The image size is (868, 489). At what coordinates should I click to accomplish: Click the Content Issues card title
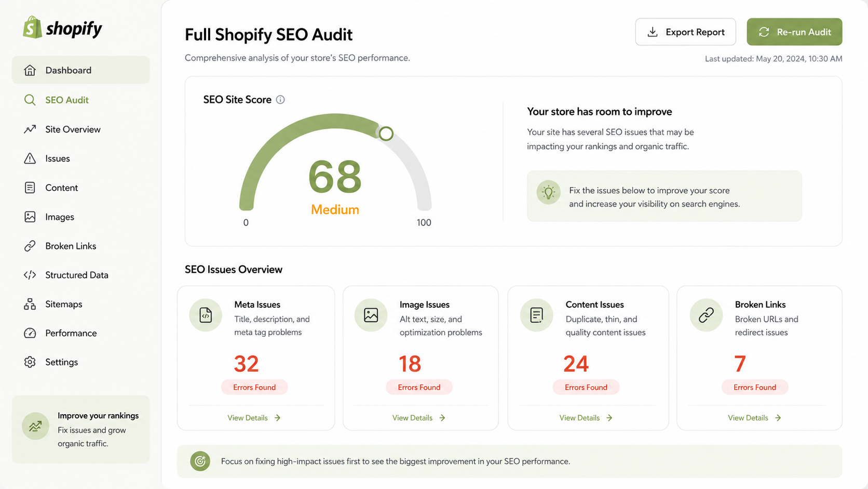pyautogui.click(x=595, y=305)
